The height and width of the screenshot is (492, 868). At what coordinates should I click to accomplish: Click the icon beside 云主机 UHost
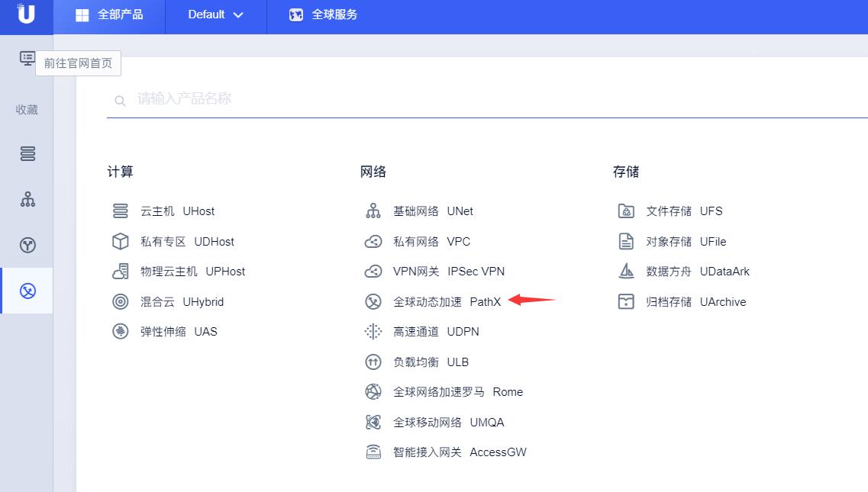coord(120,211)
